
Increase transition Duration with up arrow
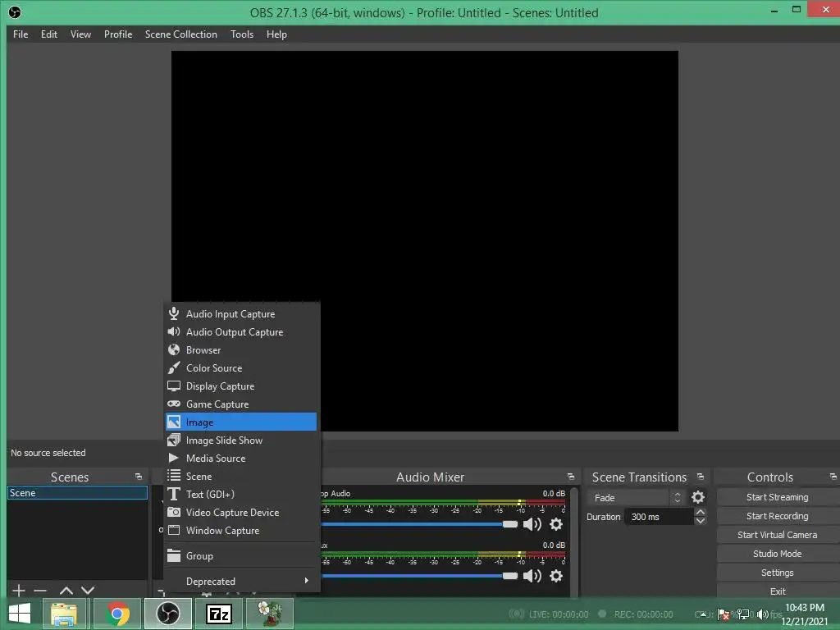[x=701, y=513]
